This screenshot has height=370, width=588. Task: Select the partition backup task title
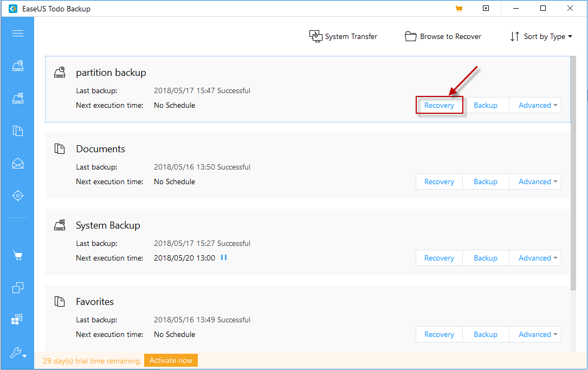(x=111, y=73)
